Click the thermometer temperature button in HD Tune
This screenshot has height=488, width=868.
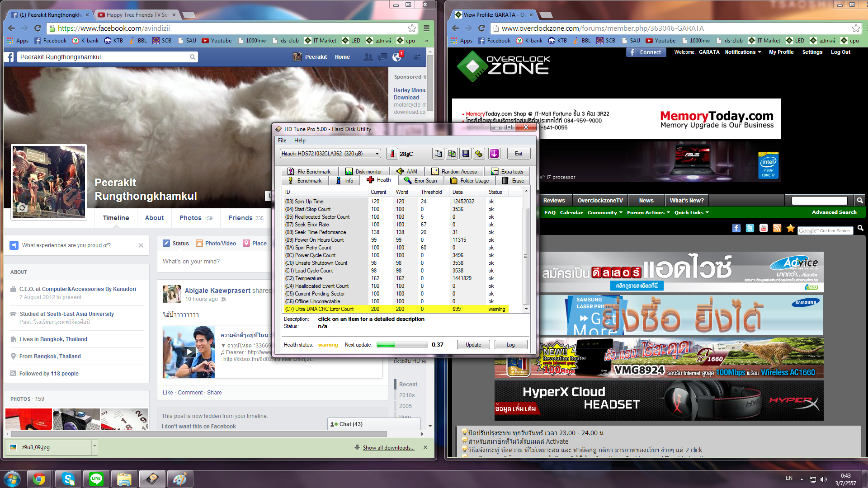(392, 154)
